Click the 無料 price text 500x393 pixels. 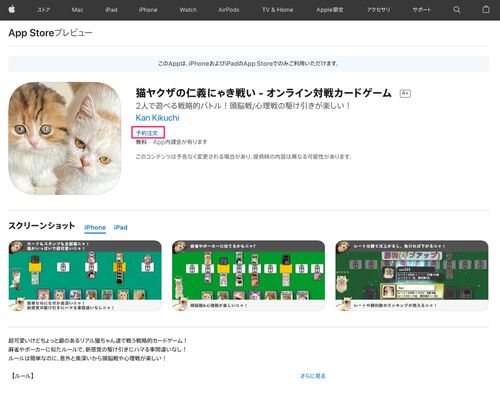pyautogui.click(x=141, y=142)
